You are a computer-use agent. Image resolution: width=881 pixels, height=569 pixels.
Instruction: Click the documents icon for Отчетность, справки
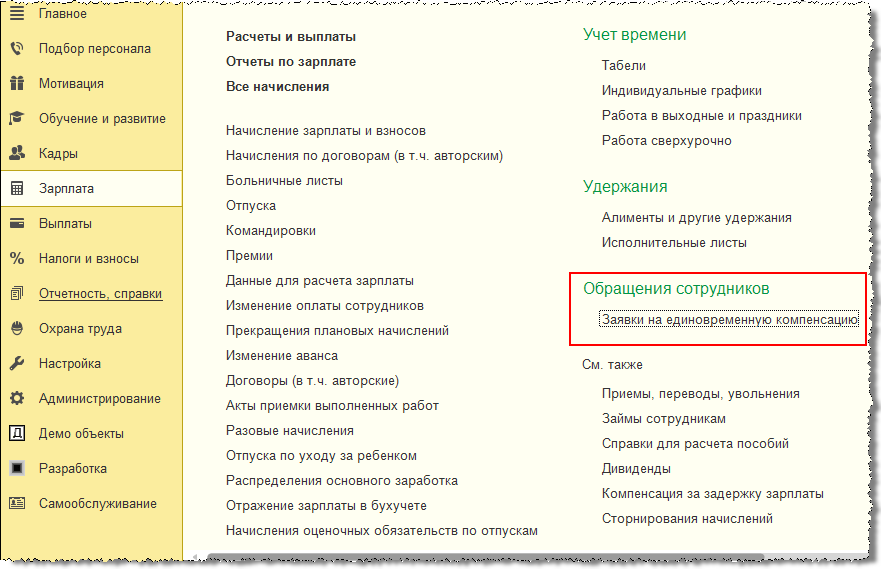pos(17,294)
